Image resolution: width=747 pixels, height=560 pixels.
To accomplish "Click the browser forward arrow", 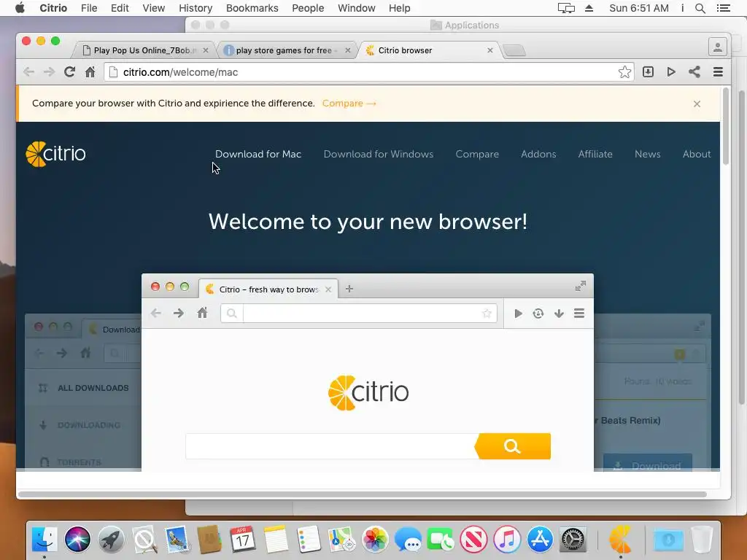I will (x=49, y=72).
